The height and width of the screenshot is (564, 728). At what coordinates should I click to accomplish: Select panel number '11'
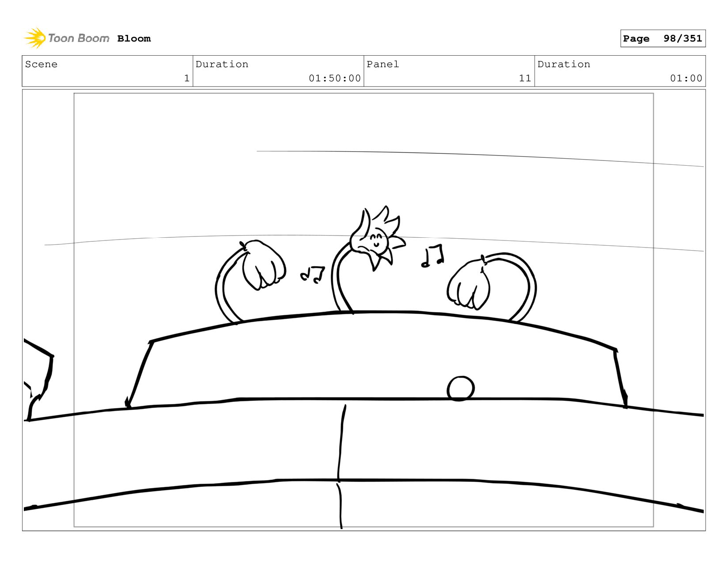pos(525,78)
